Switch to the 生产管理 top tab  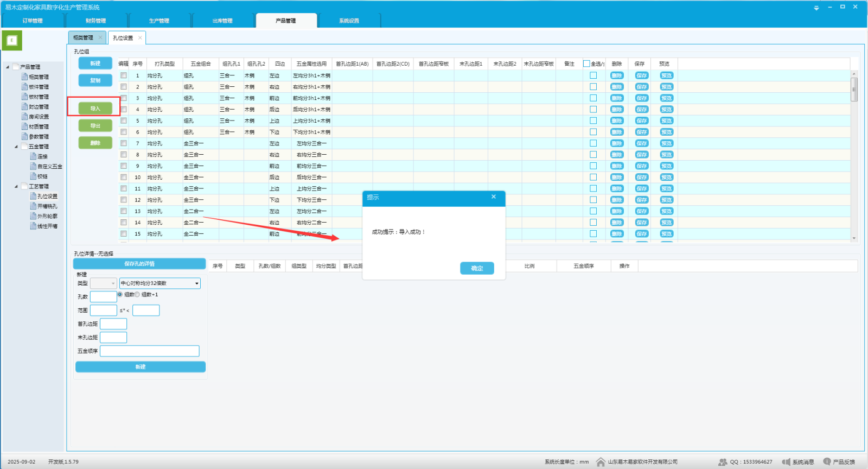coord(159,21)
